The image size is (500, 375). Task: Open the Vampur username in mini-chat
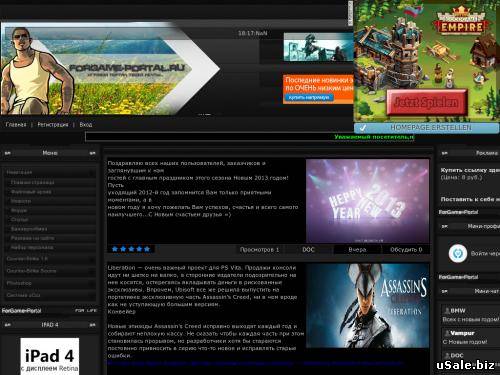(462, 333)
